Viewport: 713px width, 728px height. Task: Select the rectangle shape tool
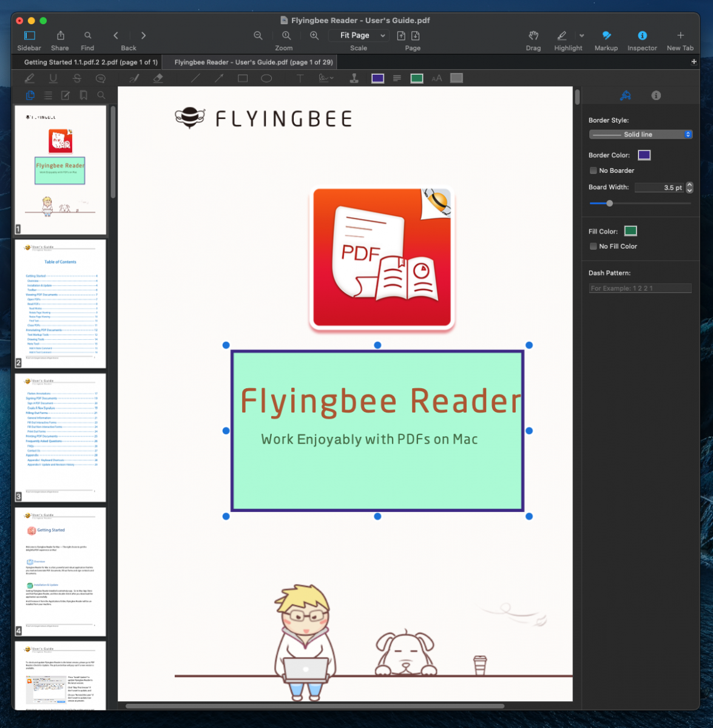[x=243, y=78]
